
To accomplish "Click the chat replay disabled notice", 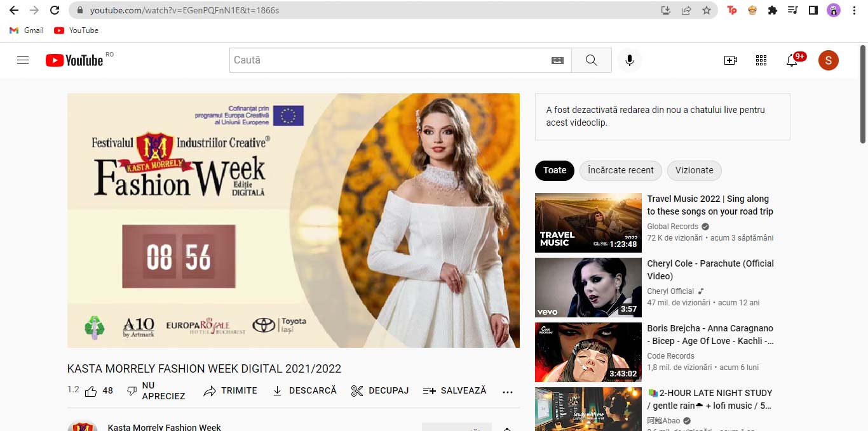I will coord(663,116).
